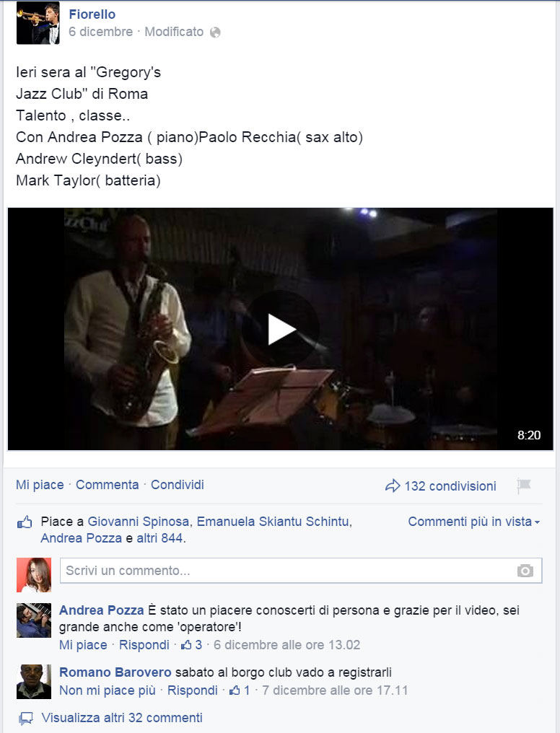
Task: Click Commenta under the post
Action: point(108,485)
